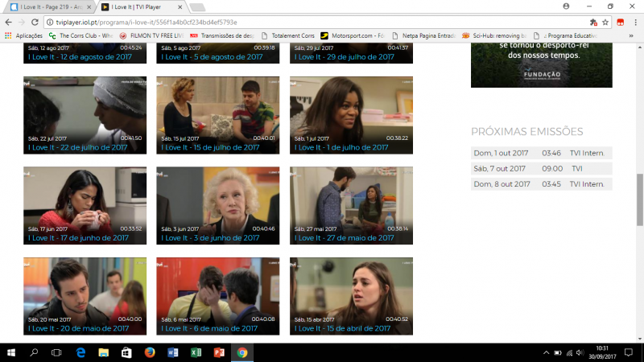
Task: Open Windows search from taskbar
Action: pos(34,352)
